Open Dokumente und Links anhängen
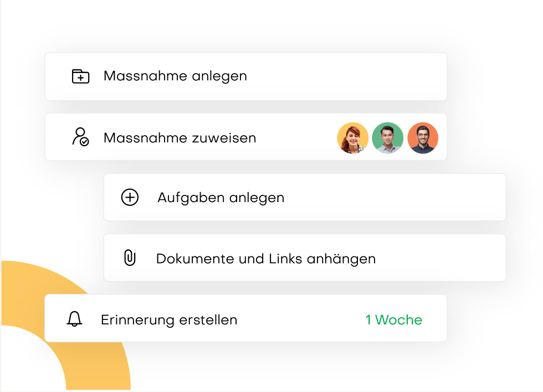The height and width of the screenshot is (392, 543). (x=305, y=258)
